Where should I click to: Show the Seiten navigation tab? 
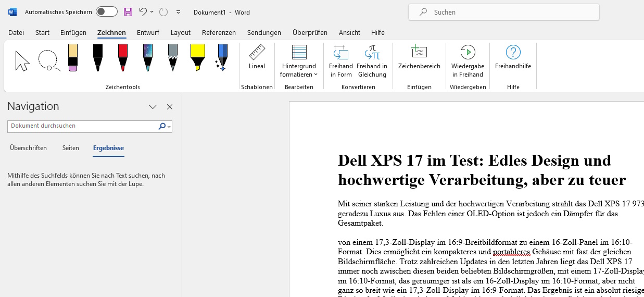71,148
